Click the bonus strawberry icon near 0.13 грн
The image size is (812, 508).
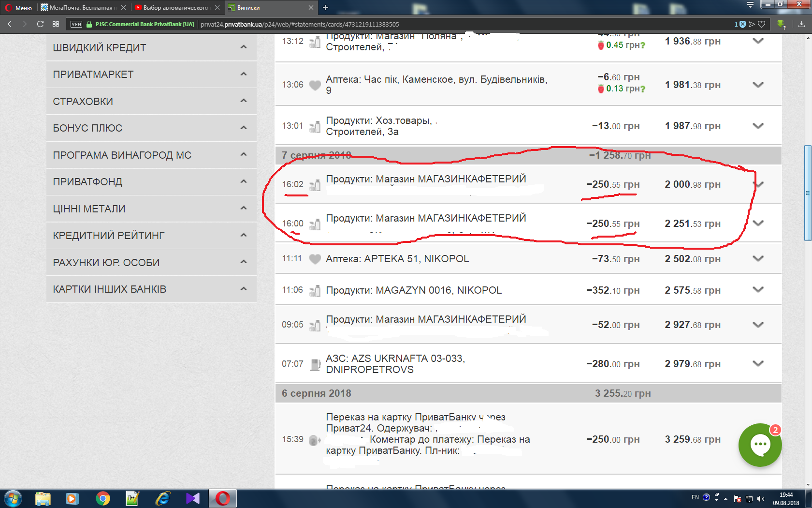click(x=601, y=89)
